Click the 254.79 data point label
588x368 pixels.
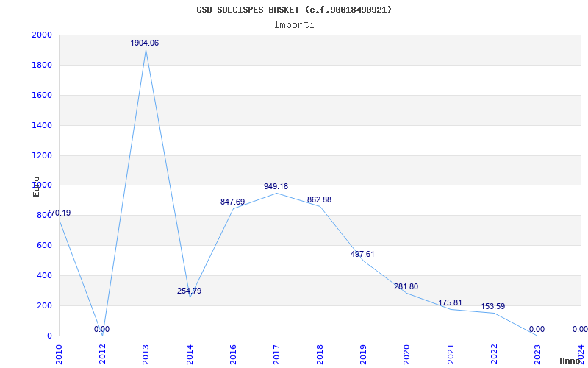(x=189, y=291)
